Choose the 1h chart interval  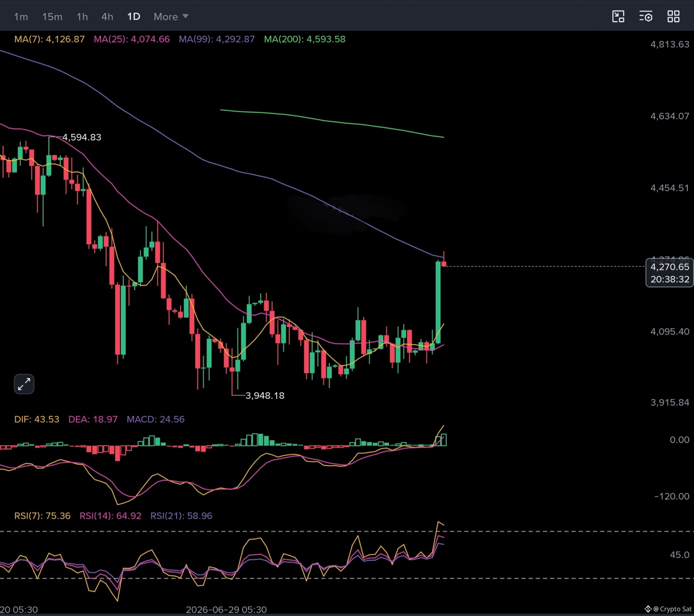82,17
